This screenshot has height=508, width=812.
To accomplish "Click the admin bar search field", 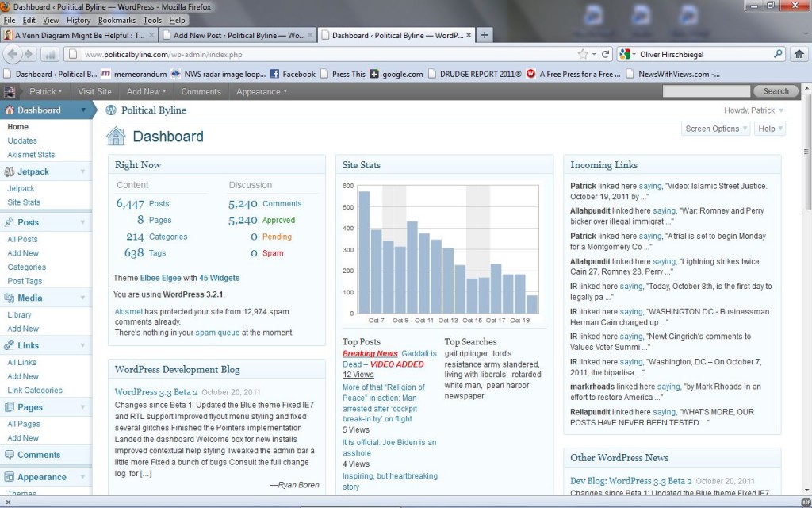I will pyautogui.click(x=706, y=91).
